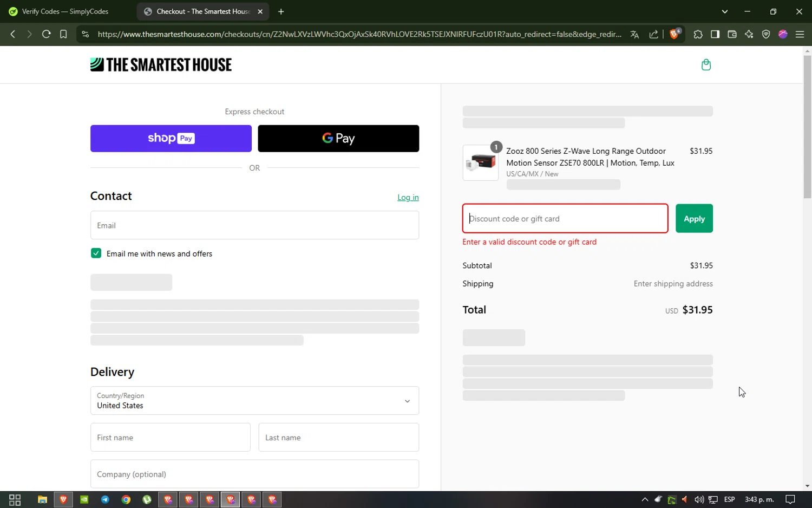Open NVIDIA app from the taskbar

point(84,500)
